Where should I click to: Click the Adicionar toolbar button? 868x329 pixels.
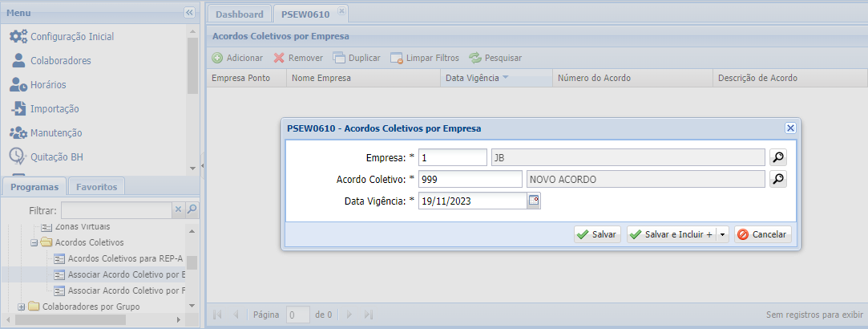(237, 58)
